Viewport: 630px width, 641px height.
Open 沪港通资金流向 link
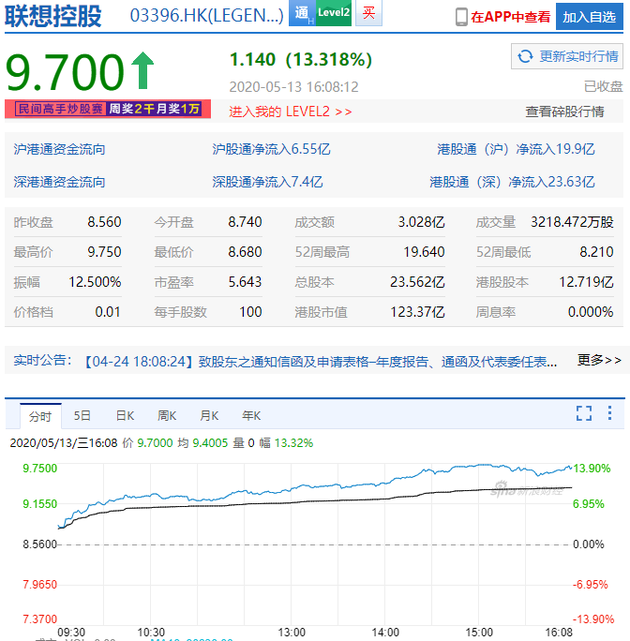[59, 149]
